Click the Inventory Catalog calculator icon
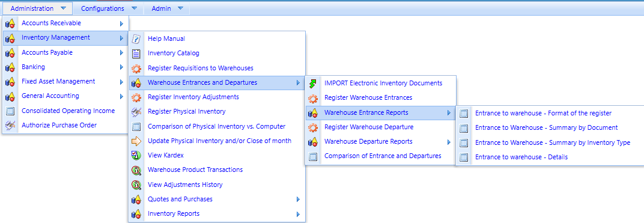 point(136,53)
